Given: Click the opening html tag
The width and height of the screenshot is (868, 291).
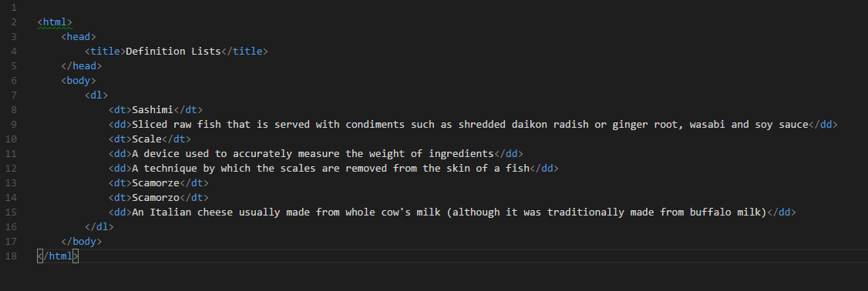Looking at the screenshot, I should click(x=55, y=22).
